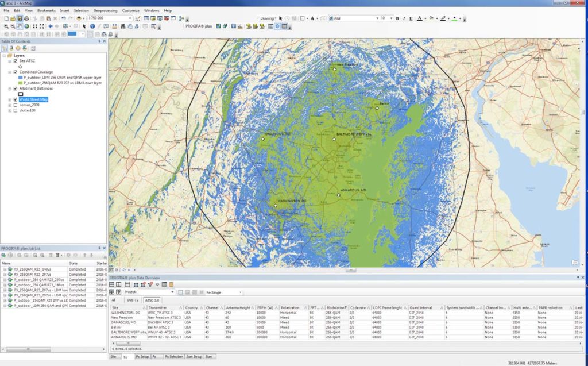
Task: Click the Save map document icon
Action: point(20,18)
